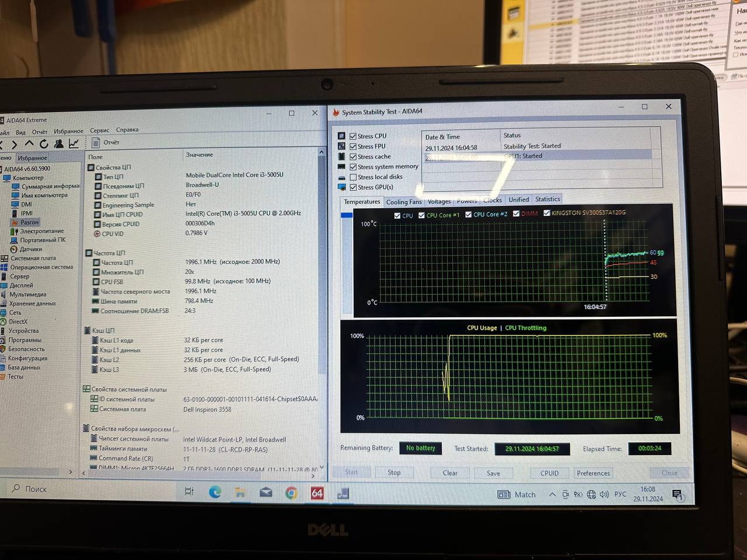Open the Вид menu
The width and height of the screenshot is (747, 560).
point(20,132)
